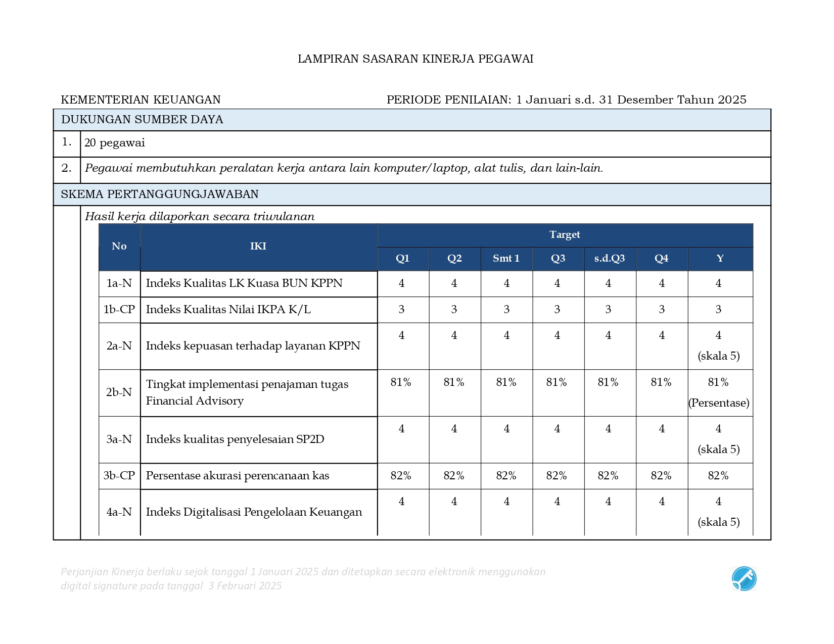The width and height of the screenshot is (834, 644).
Task: Click the 1b-CP row number cell
Action: [x=119, y=310]
